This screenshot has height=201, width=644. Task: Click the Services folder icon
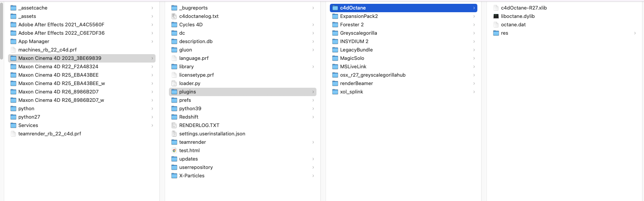tap(13, 125)
